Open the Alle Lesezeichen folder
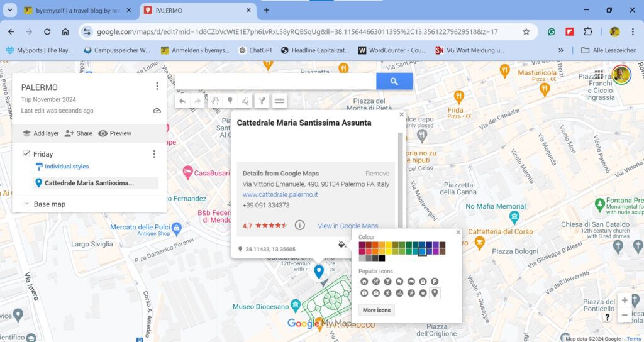 [609, 50]
